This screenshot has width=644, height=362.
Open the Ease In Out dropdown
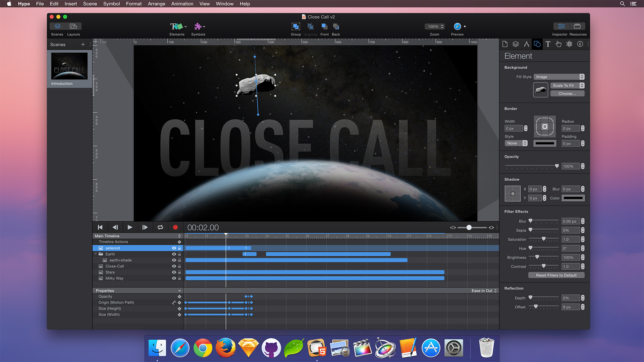click(x=484, y=291)
